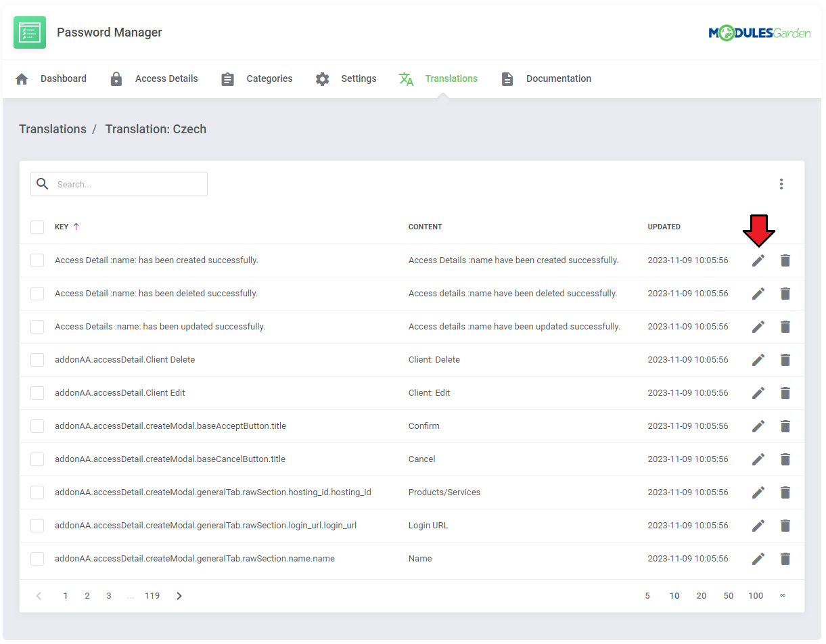Check the 'has been deleted successfully' row checkbox
This screenshot has height=644, width=826.
click(x=37, y=294)
